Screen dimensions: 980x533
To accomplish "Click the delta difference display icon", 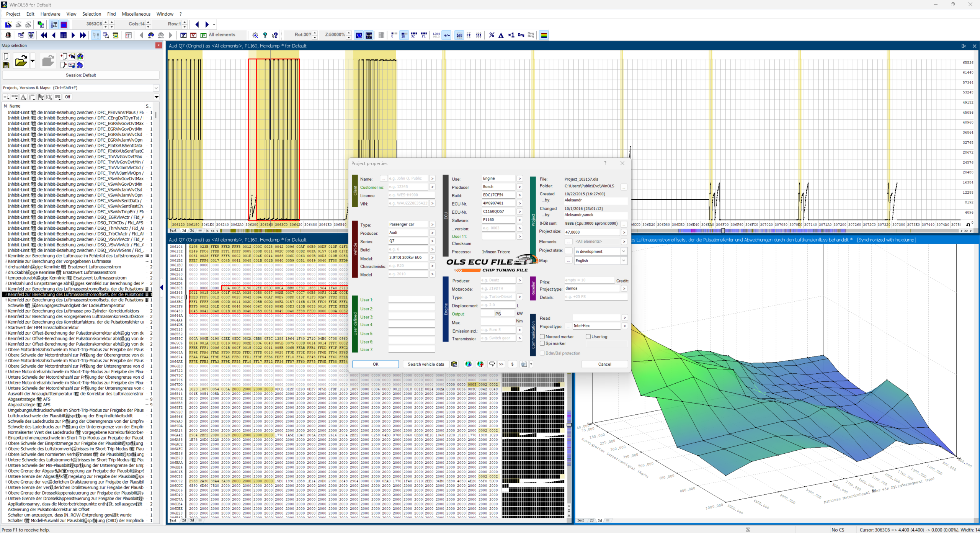I will click(x=501, y=35).
